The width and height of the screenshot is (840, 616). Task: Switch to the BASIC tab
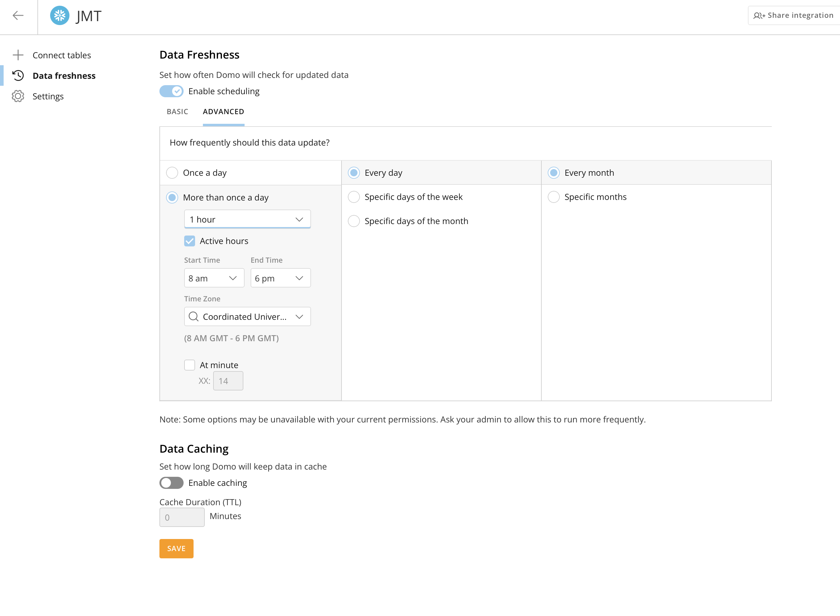[177, 111]
